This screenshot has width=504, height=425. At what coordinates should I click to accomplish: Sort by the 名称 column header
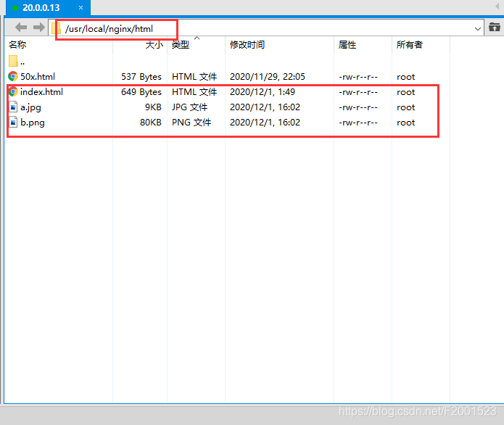(17, 45)
